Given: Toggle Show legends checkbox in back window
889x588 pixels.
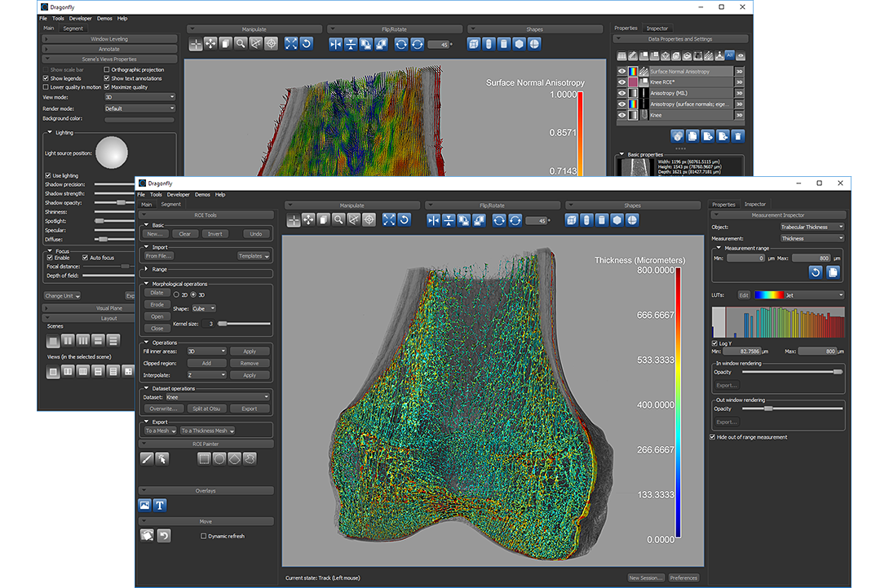Looking at the screenshot, I should [46, 78].
